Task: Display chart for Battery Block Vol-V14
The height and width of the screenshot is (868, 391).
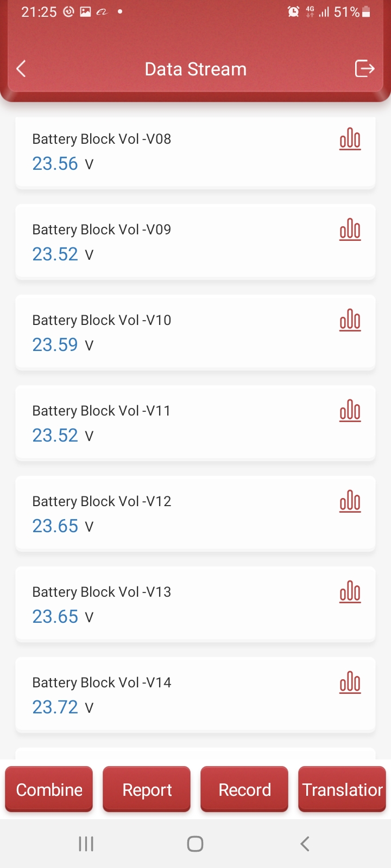Action: click(350, 683)
